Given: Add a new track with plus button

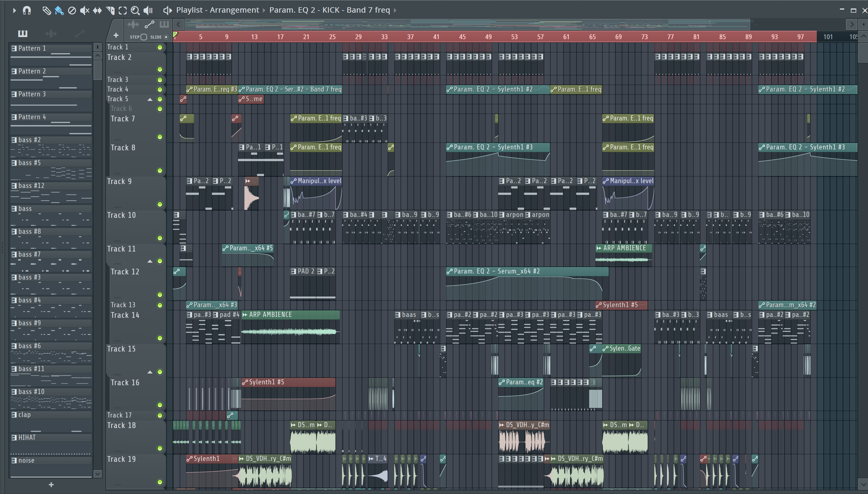Looking at the screenshot, I should (x=116, y=35).
